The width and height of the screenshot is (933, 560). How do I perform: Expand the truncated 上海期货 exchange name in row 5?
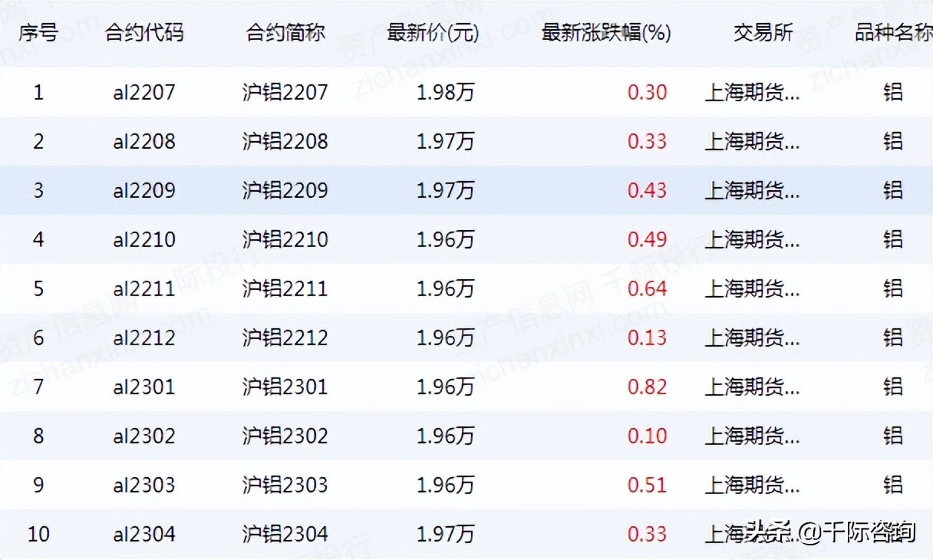pos(753,288)
